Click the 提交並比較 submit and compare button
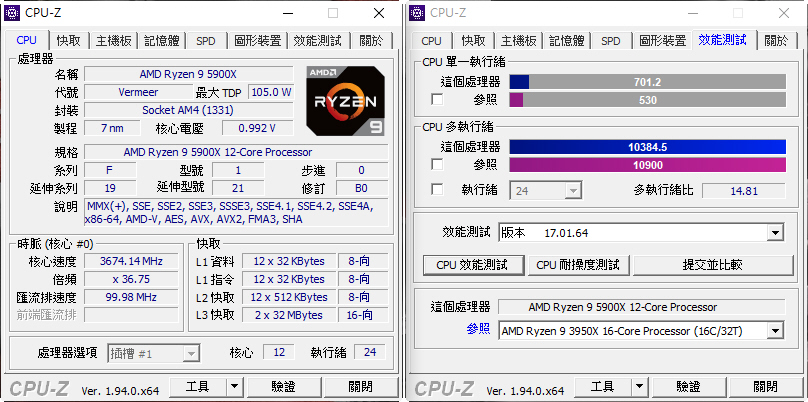The width and height of the screenshot is (808, 402). 713,265
